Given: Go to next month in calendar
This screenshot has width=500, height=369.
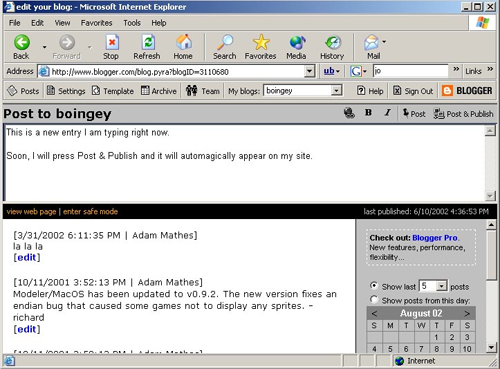Looking at the screenshot, I should click(x=467, y=314).
